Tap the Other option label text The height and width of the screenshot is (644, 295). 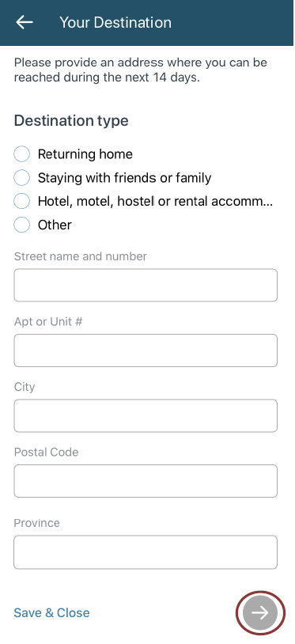click(55, 225)
